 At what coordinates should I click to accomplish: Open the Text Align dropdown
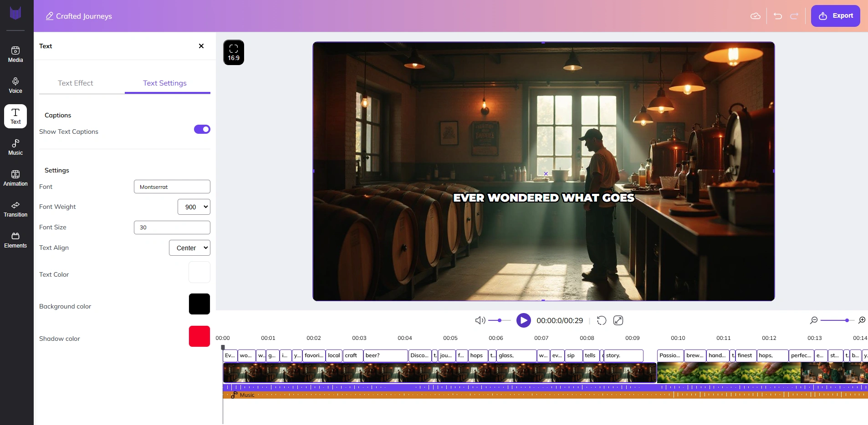[x=189, y=248]
